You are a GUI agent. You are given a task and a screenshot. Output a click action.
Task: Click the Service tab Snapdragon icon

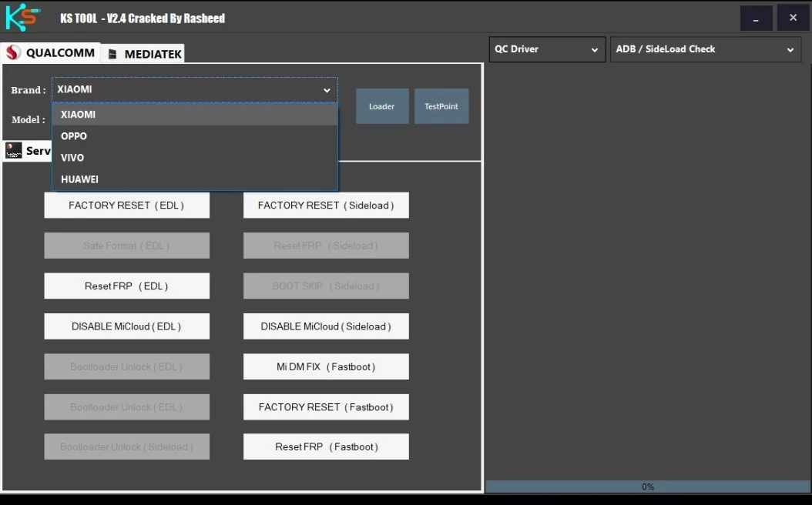13,151
